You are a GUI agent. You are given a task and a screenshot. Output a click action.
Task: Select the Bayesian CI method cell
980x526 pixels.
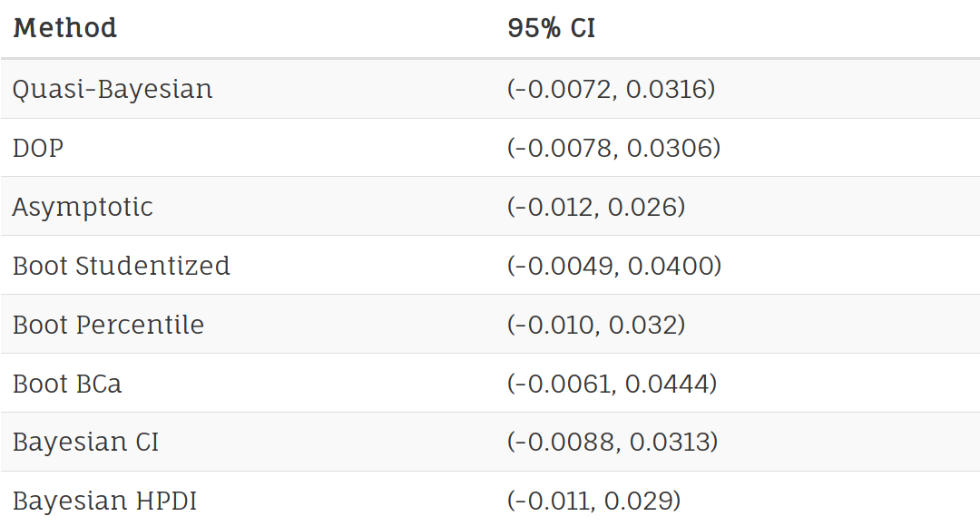(x=86, y=443)
